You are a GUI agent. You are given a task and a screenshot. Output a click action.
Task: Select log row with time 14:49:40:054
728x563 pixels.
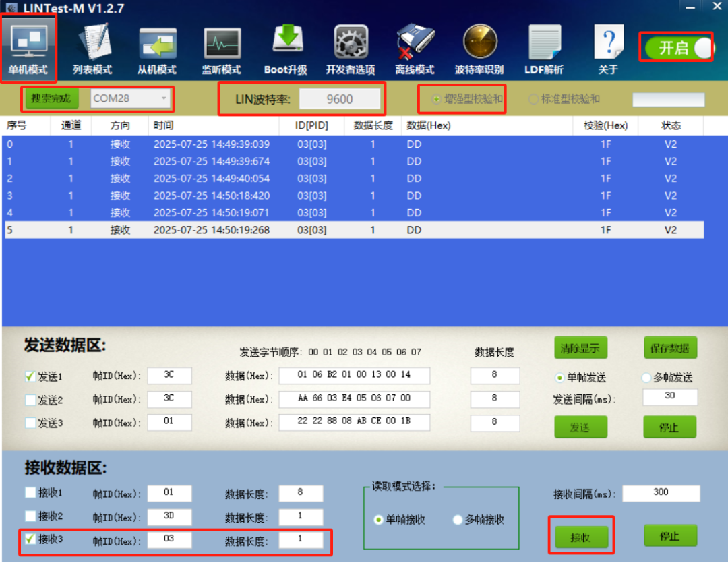point(355,179)
